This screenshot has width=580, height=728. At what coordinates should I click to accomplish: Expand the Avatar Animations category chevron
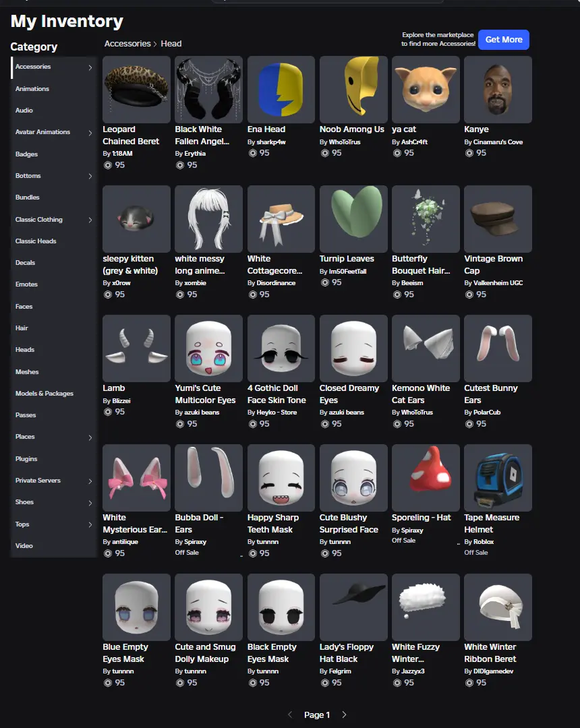click(90, 133)
